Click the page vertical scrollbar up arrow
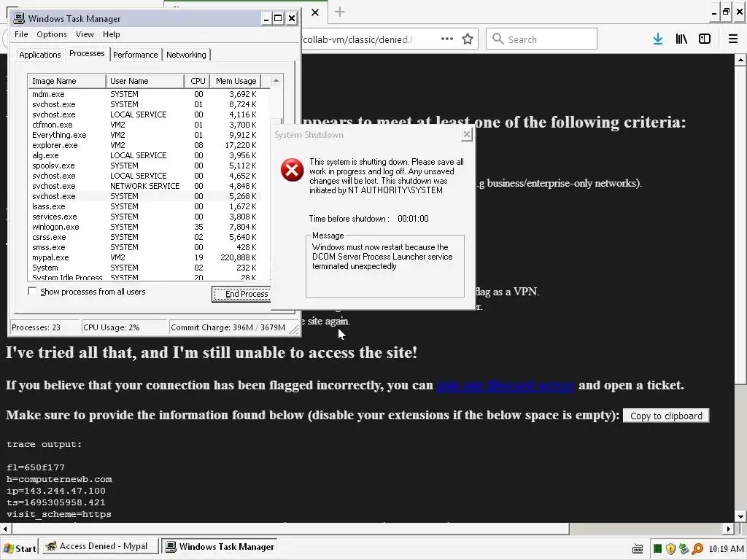Screen dimensions: 747x560 point(740,60)
